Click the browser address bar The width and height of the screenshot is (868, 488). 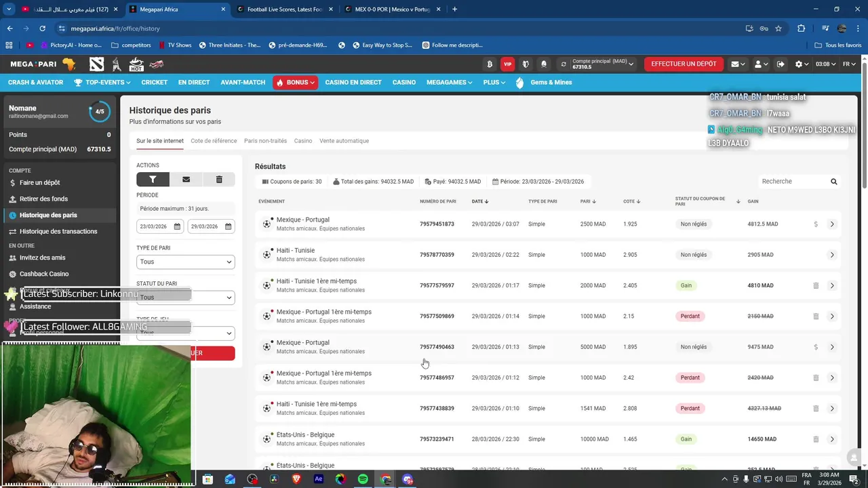pos(400,28)
